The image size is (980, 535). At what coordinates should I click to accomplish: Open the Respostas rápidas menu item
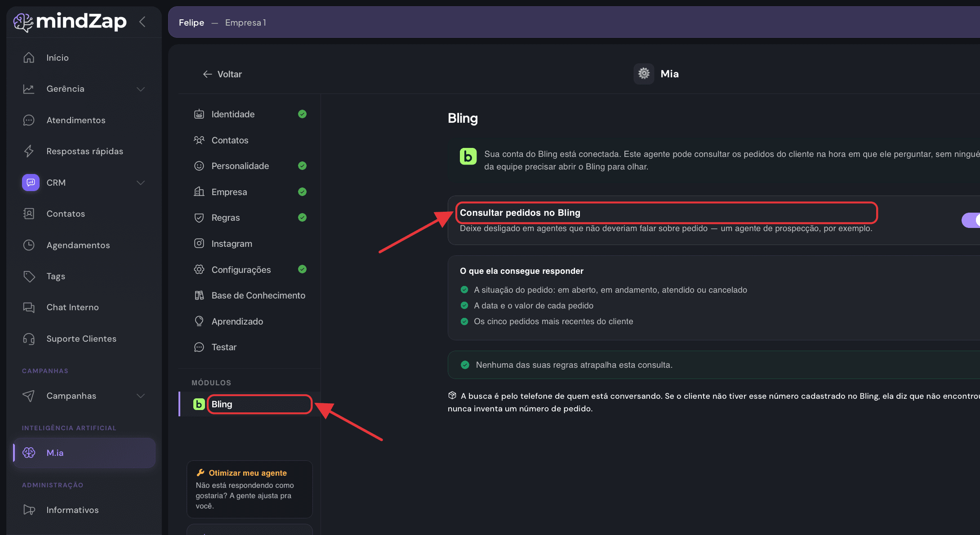[84, 151]
